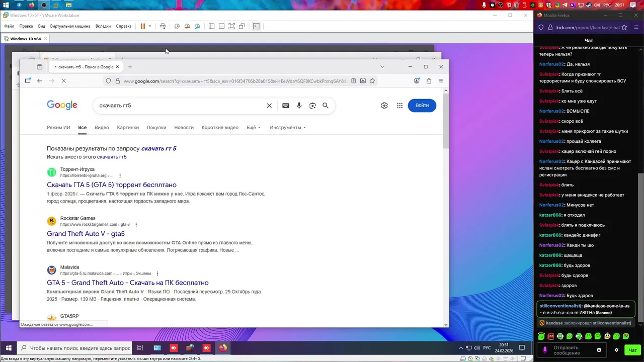Toggle reader view in the address bar
The width and height of the screenshot is (644, 362).
(354, 80)
